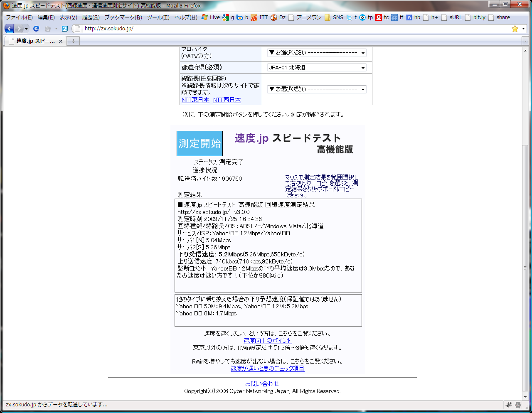
Task: Open the 編集(E) menu
Action: click(x=46, y=17)
